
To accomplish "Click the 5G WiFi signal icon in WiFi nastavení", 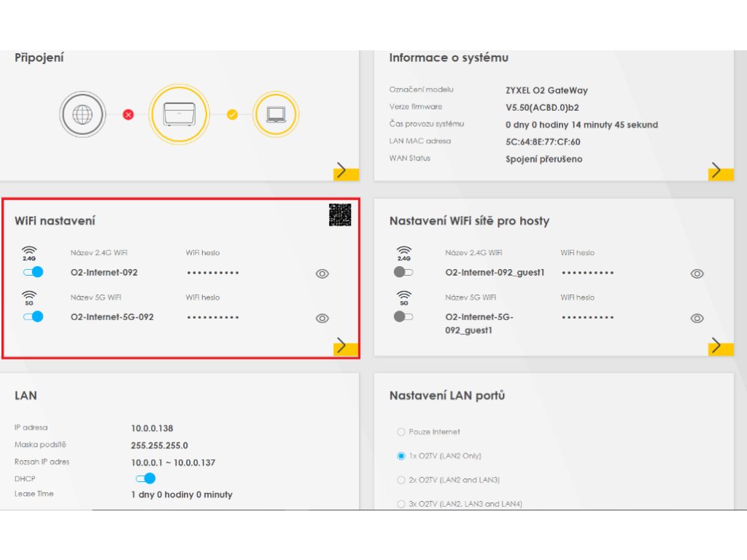I will click(29, 297).
